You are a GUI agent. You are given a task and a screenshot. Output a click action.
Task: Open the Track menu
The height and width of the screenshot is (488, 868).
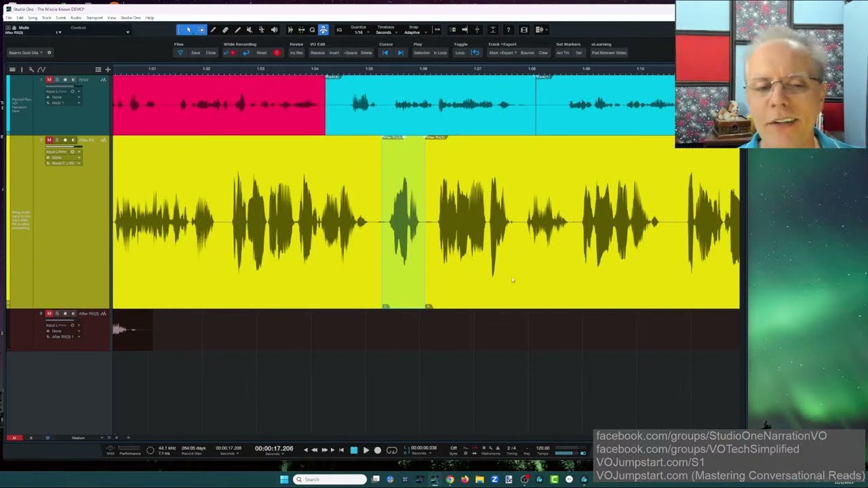(x=47, y=18)
